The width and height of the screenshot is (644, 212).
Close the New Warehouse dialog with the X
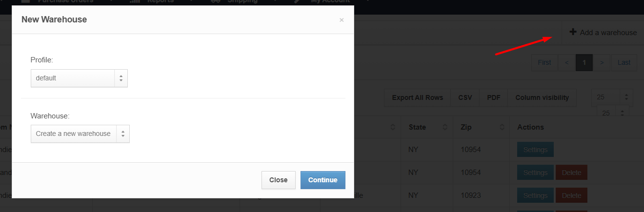click(342, 20)
